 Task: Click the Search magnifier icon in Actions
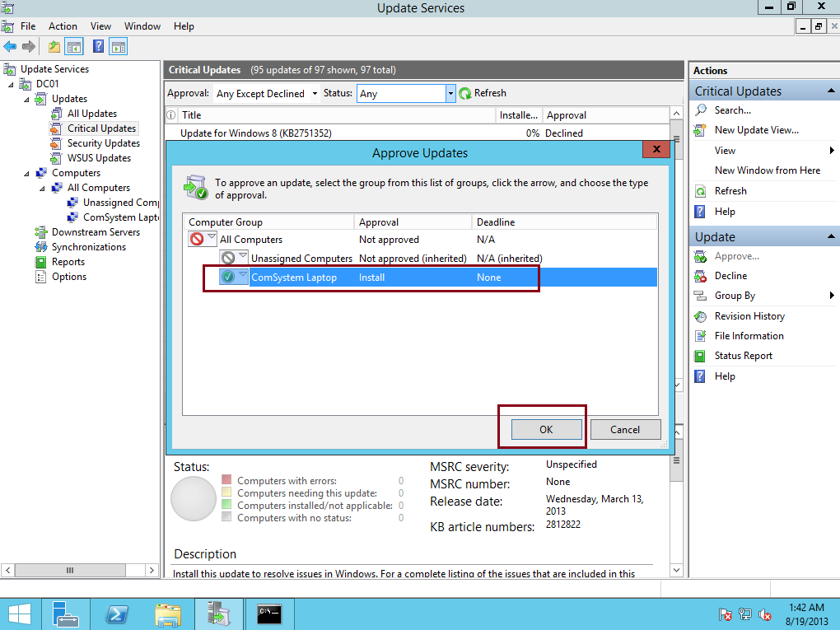pyautogui.click(x=700, y=110)
